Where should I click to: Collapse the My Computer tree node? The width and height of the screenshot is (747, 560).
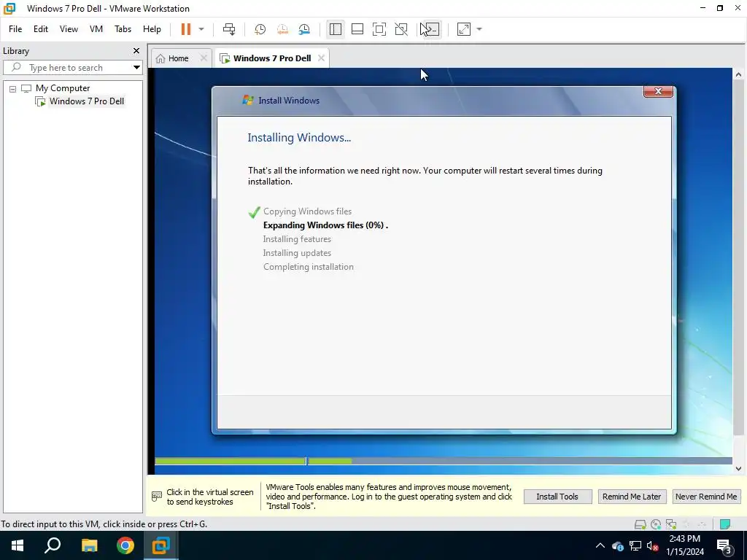tap(13, 88)
